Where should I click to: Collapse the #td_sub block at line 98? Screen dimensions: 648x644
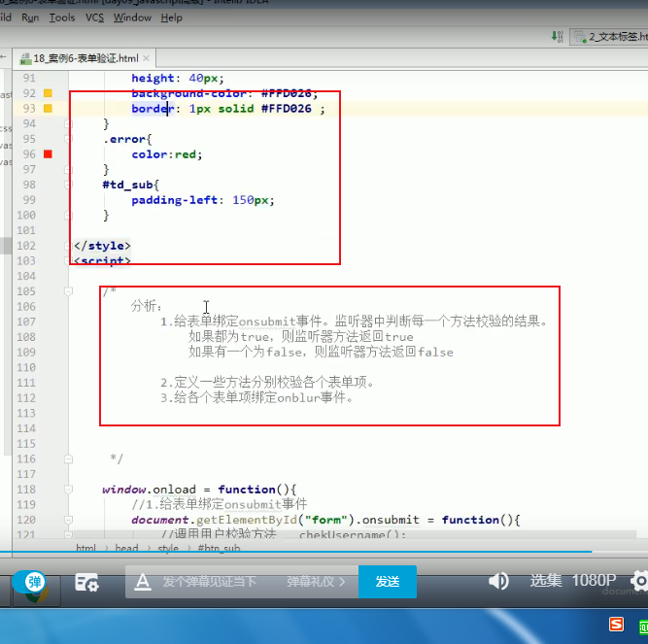pyautogui.click(x=68, y=185)
